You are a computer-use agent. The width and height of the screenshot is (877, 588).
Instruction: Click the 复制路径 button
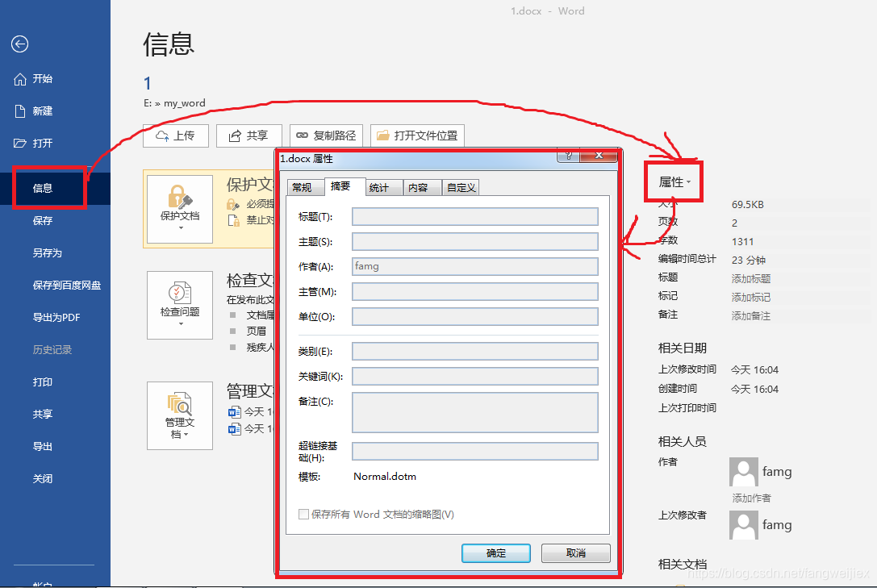[326, 136]
